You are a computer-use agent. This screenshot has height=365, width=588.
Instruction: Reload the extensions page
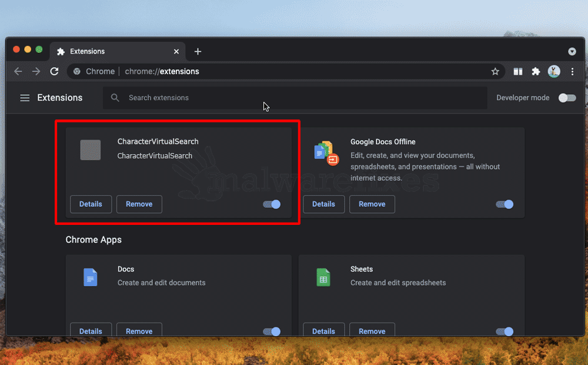(x=54, y=71)
